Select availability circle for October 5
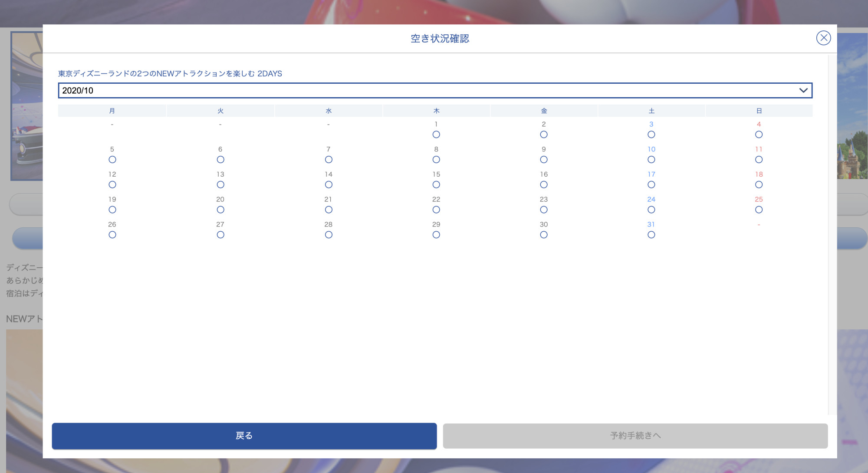Viewport: 868px width, 473px height. [x=112, y=160]
